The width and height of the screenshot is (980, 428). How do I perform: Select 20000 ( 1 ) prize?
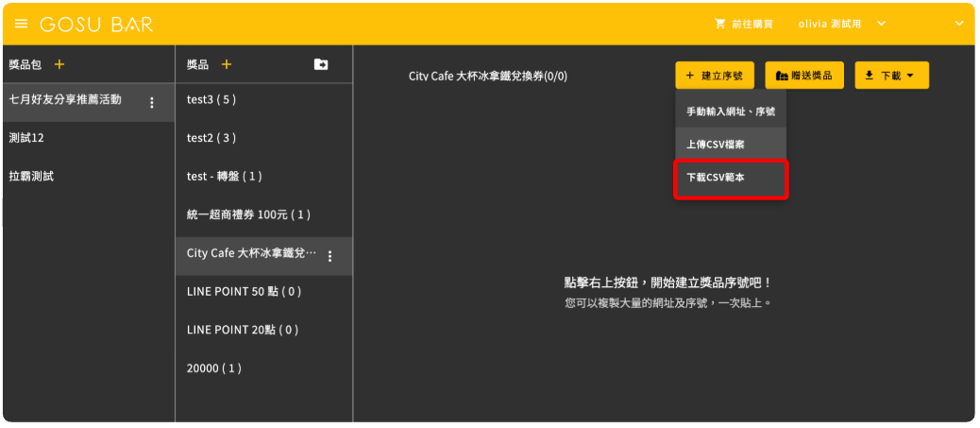coord(263,368)
